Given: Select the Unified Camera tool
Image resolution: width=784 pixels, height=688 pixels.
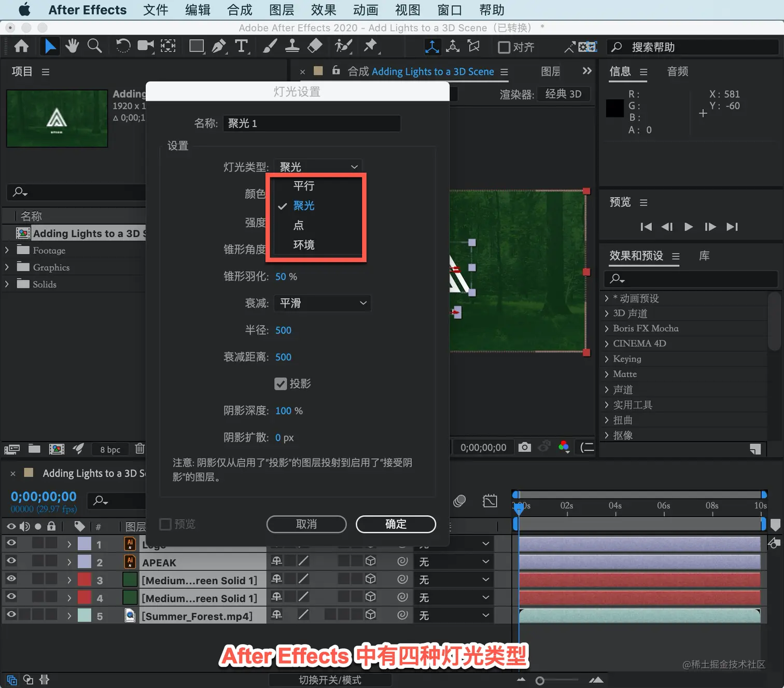Looking at the screenshot, I should click(146, 47).
